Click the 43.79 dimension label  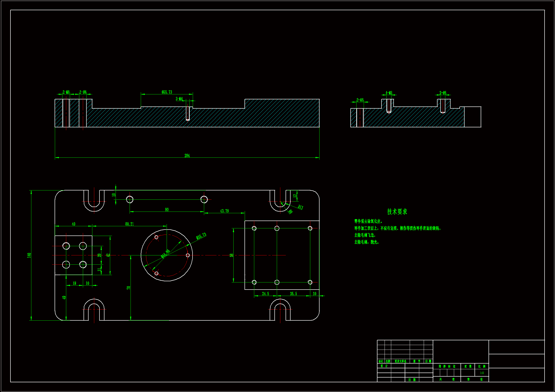(x=224, y=211)
